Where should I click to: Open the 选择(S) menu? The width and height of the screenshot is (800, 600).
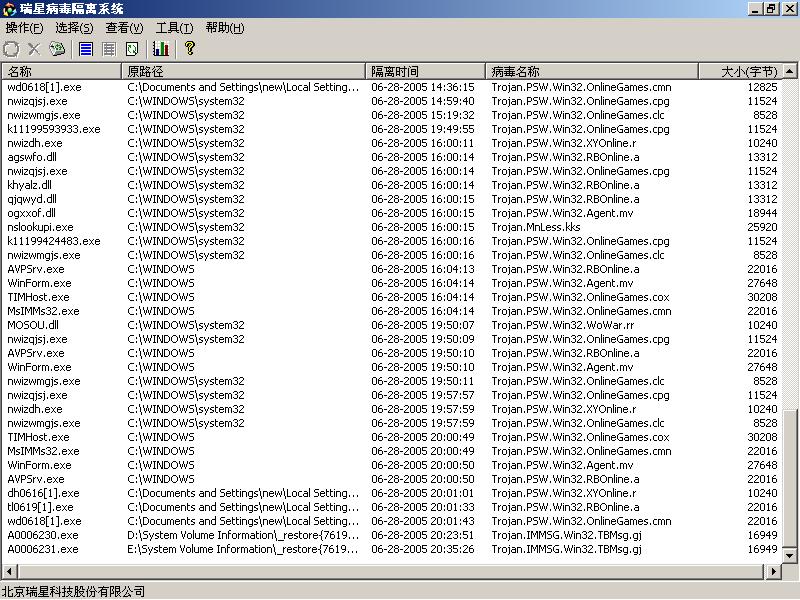(74, 28)
